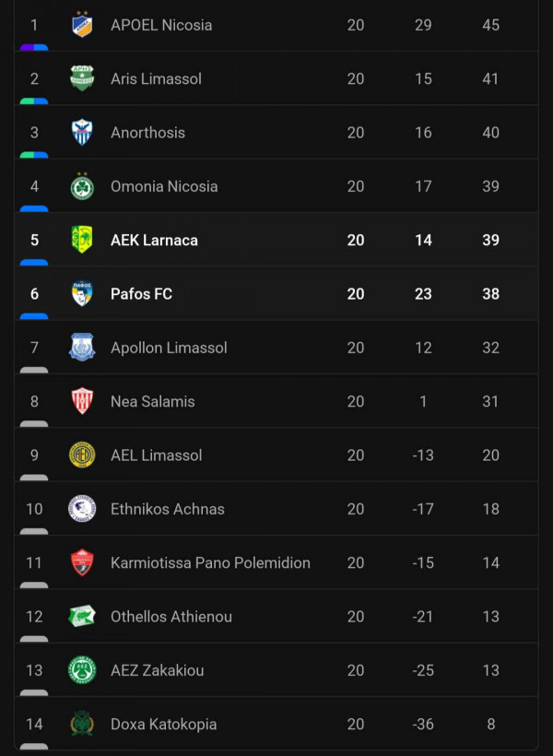Screen dimensions: 553x756
Task: Click the APOEL Nicosia club crest
Action: (82, 24)
